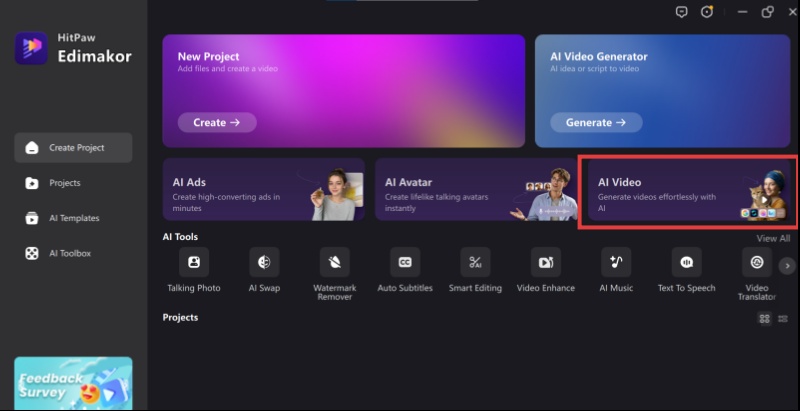Screen dimensions: 800x411
Task: Open AI Toolbox in the sidebar
Action: click(73, 253)
